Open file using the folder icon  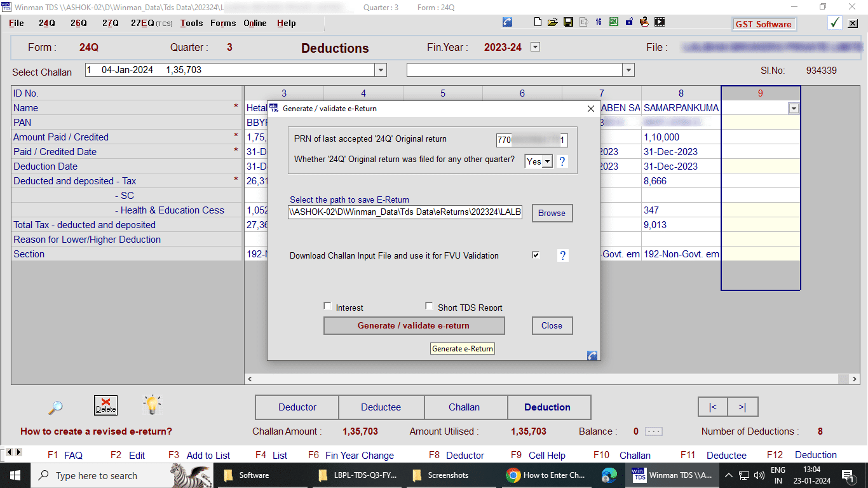553,22
